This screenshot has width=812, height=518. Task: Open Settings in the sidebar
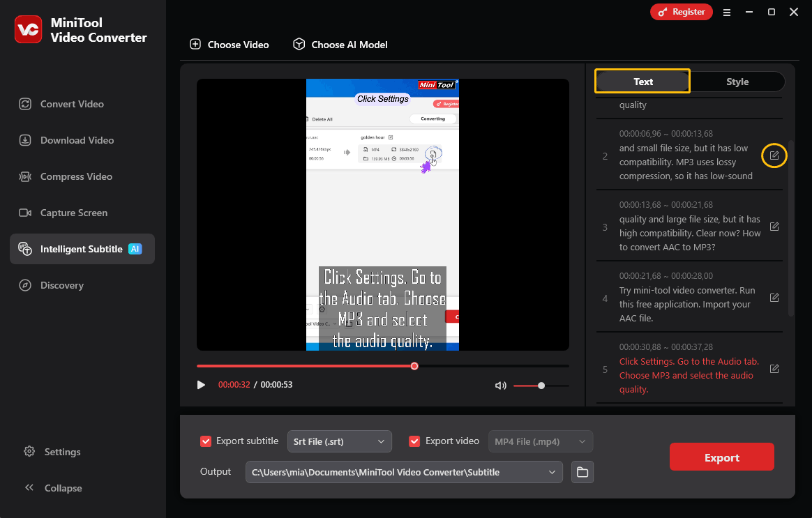coord(52,452)
